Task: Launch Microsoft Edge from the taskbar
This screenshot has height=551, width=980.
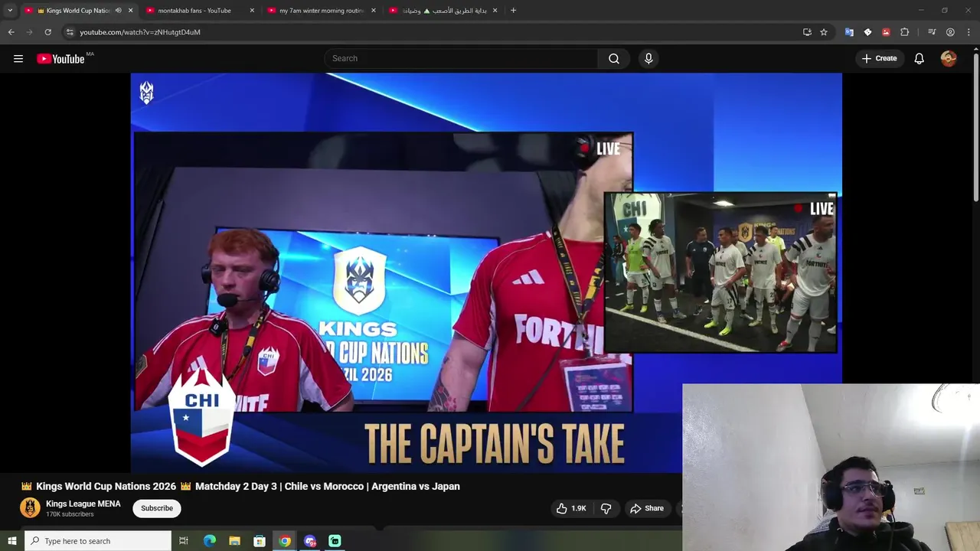Action: tap(210, 541)
